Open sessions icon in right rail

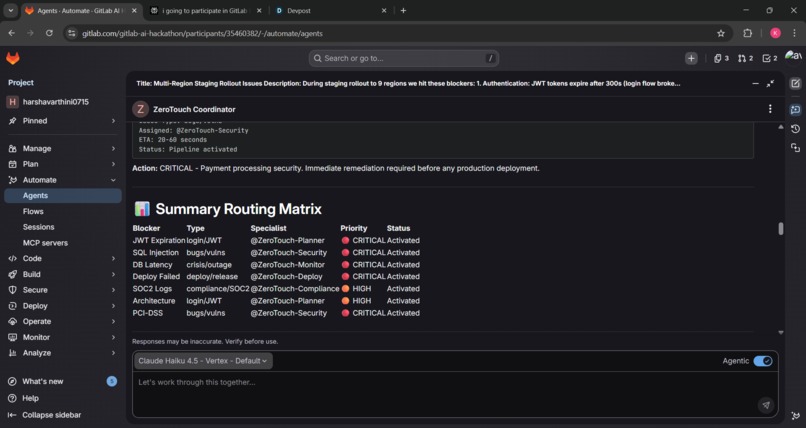coord(795,148)
